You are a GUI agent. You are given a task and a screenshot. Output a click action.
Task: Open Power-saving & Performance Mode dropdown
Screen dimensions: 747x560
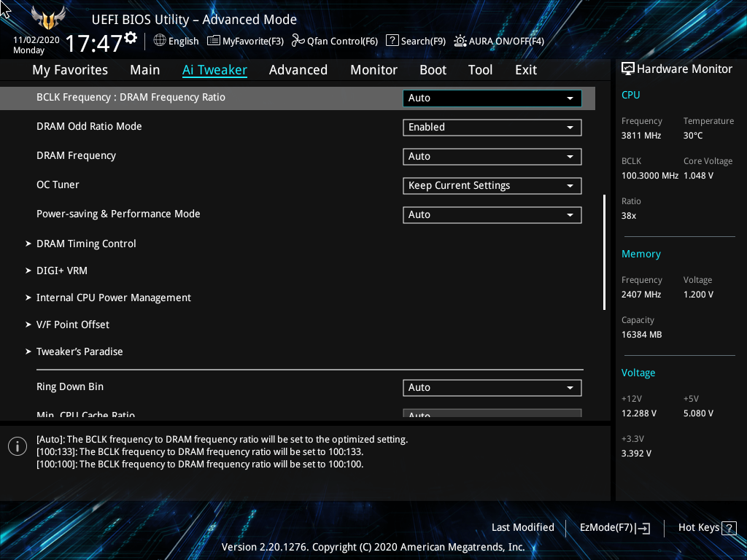point(492,215)
